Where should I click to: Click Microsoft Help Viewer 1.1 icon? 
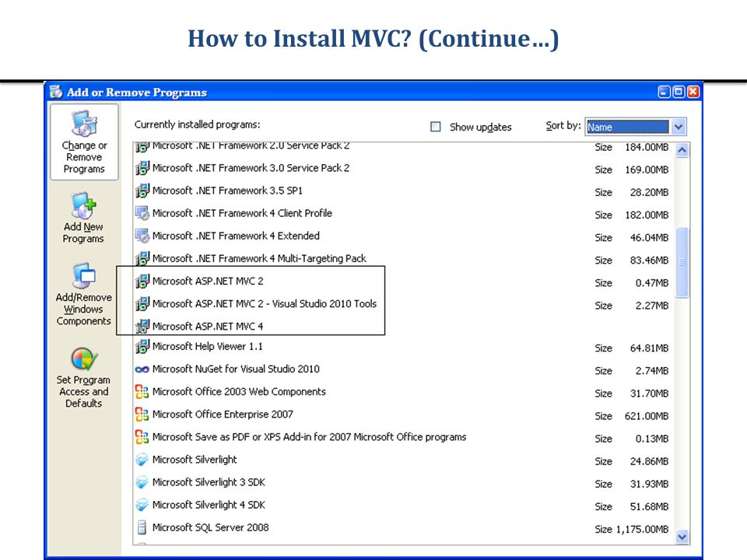coord(142,346)
